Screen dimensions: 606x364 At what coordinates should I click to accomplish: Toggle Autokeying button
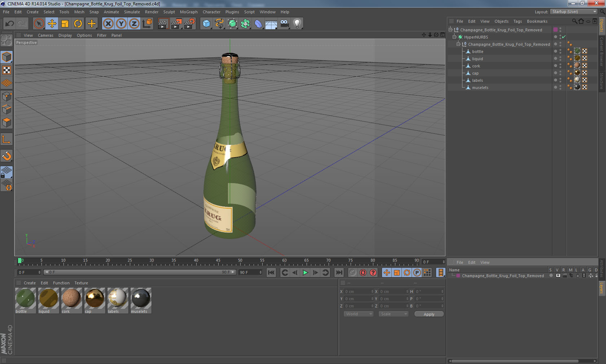click(363, 272)
